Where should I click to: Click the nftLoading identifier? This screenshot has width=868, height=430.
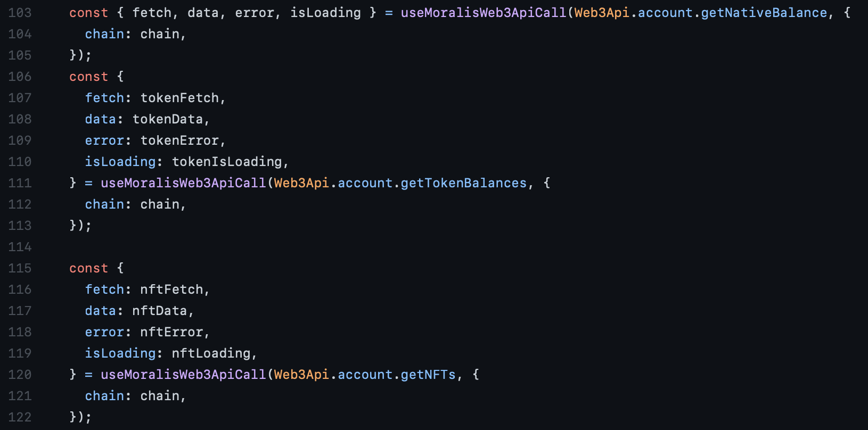211,353
